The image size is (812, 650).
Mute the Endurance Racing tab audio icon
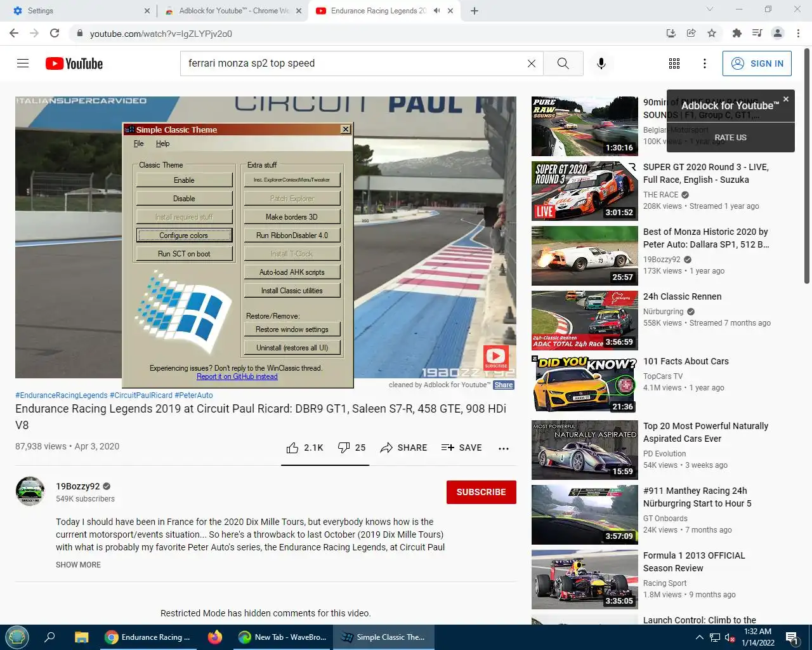pyautogui.click(x=436, y=11)
